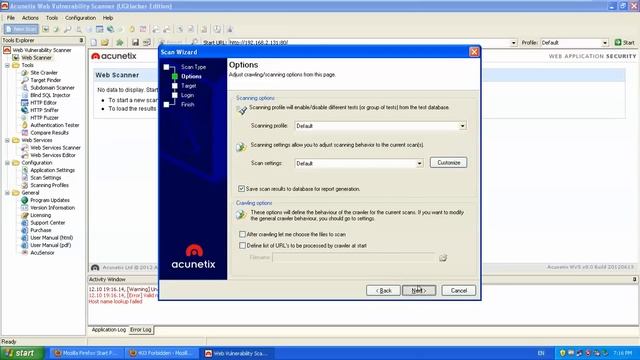Switch to the Error Log tab
The image size is (640, 360).
(x=141, y=329)
